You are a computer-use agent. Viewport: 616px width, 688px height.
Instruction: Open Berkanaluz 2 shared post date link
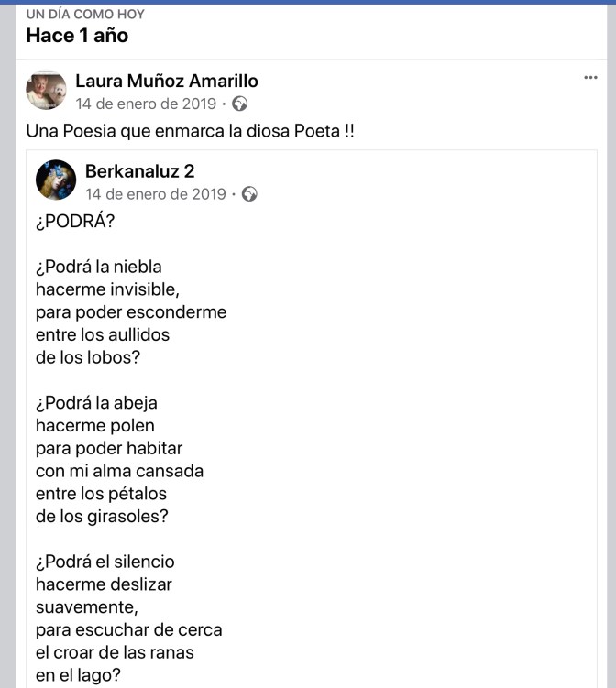click(x=155, y=194)
